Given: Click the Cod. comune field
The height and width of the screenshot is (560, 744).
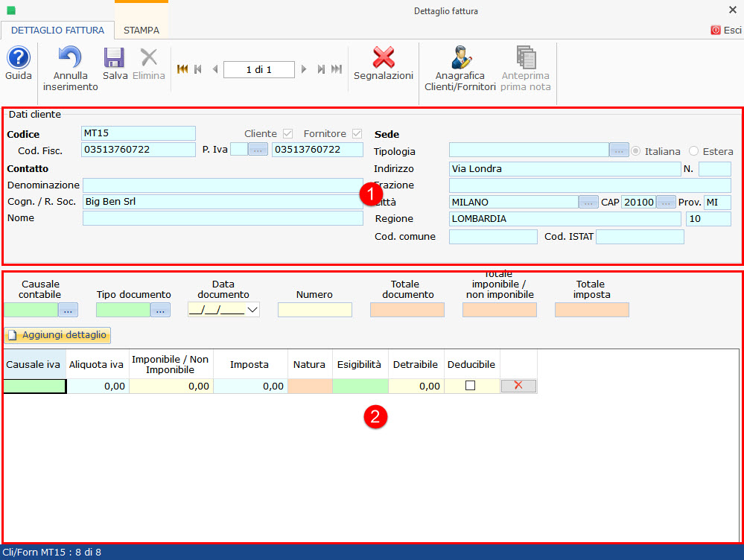Looking at the screenshot, I should point(493,237).
